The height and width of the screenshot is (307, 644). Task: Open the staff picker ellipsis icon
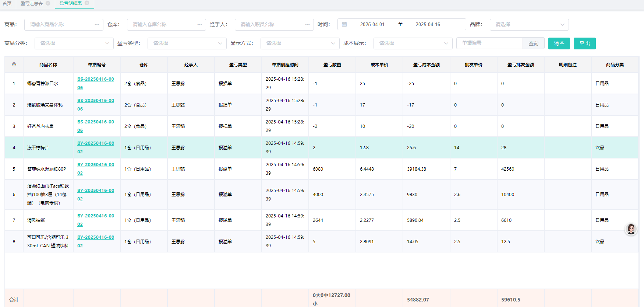307,25
